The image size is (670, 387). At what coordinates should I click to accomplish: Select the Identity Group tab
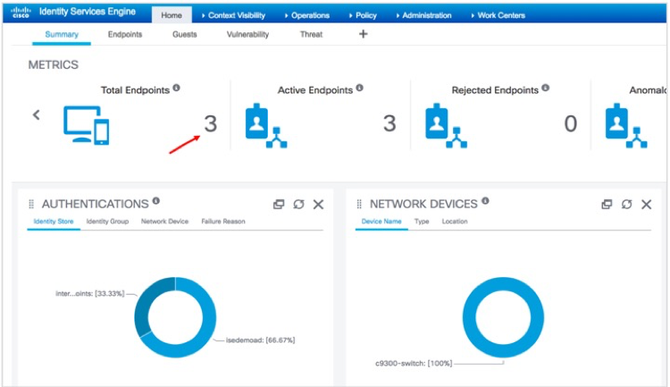(107, 221)
